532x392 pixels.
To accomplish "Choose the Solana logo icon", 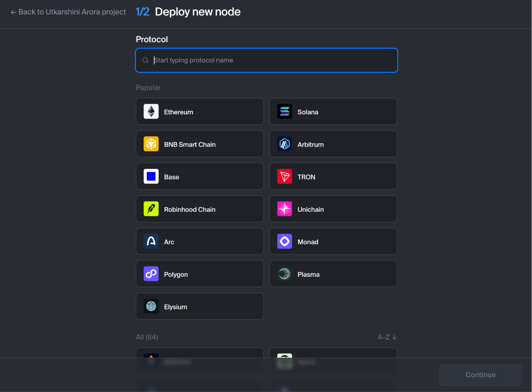I will click(285, 112).
